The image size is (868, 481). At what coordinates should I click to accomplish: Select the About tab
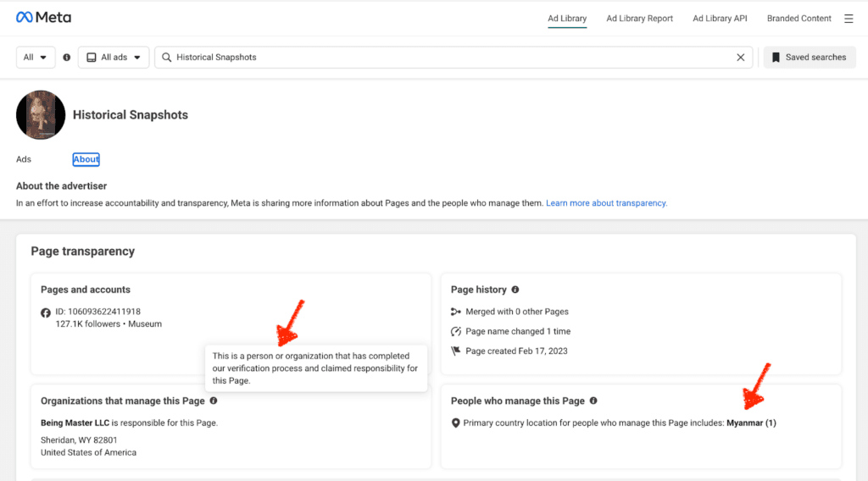pos(86,159)
